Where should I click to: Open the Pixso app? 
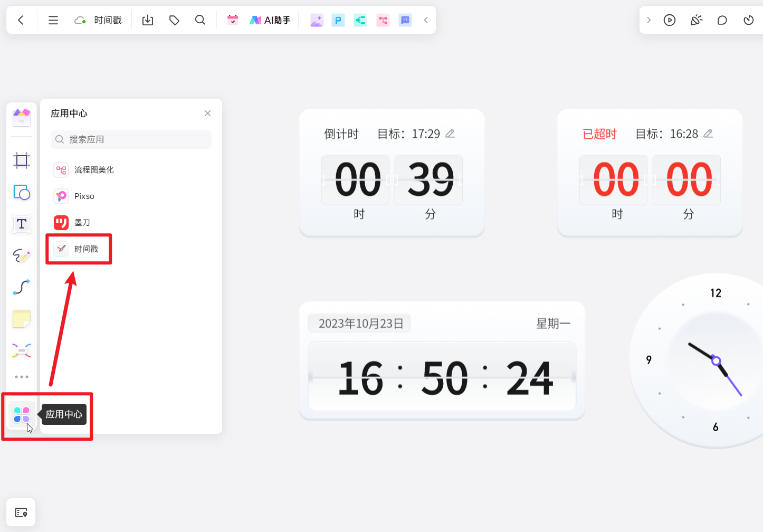[x=74, y=196]
